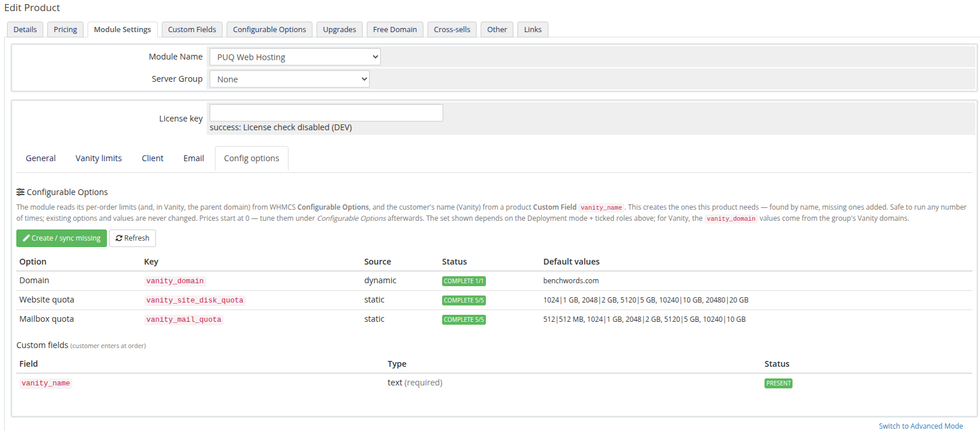The height and width of the screenshot is (431, 980).
Task: Click the Source column header
Action: point(378,262)
